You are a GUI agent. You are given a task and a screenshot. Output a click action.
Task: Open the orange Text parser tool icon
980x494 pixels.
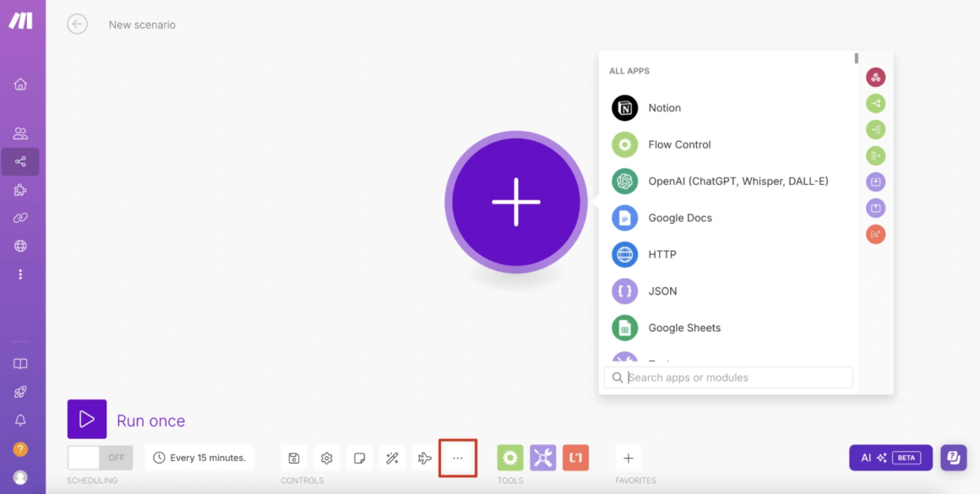coord(575,458)
